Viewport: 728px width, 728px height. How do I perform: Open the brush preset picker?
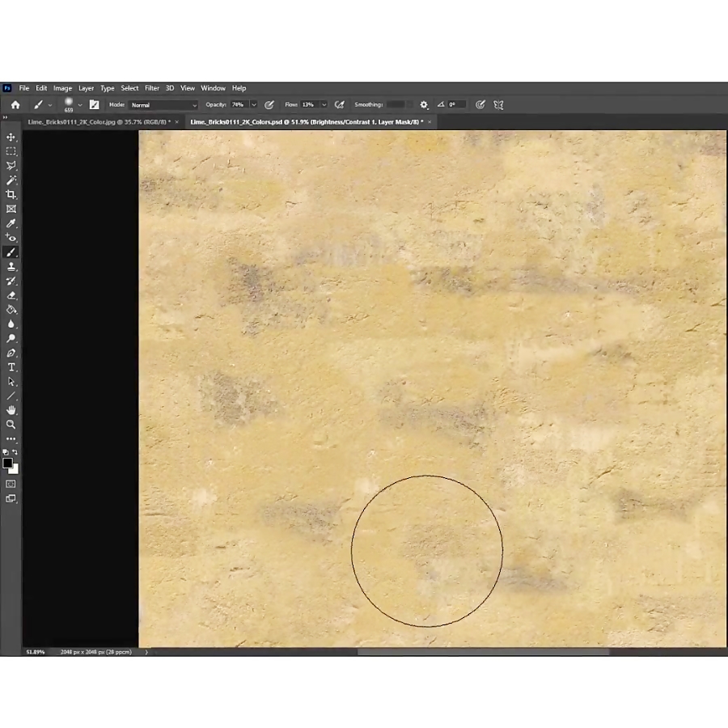(79, 104)
